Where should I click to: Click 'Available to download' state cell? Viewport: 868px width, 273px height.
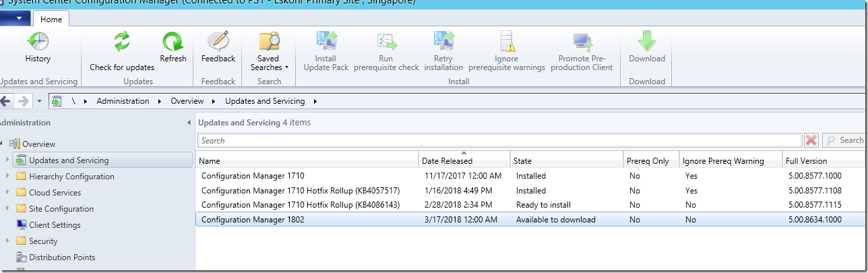point(556,220)
